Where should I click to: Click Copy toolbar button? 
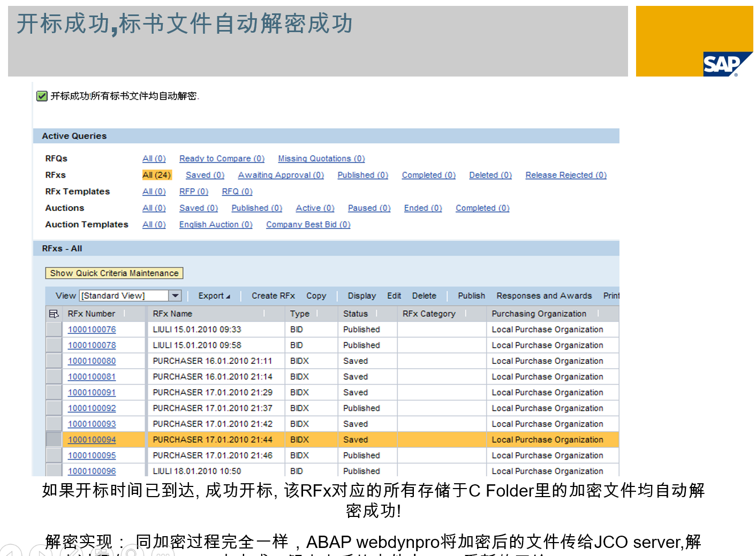316,295
